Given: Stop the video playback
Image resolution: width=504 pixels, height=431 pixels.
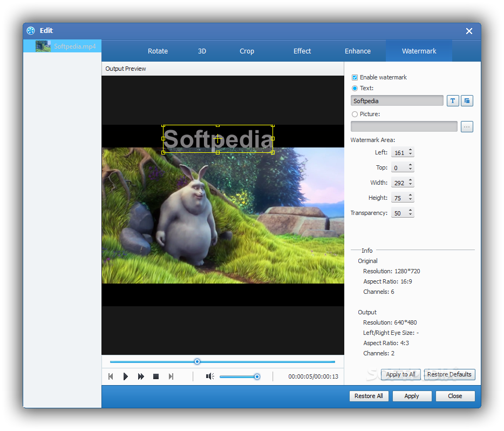Looking at the screenshot, I should point(156,376).
